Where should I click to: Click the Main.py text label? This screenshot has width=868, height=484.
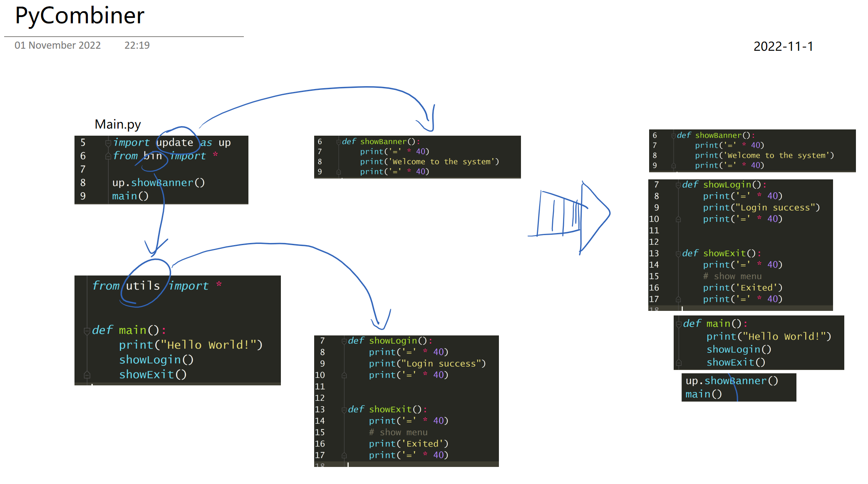point(118,124)
